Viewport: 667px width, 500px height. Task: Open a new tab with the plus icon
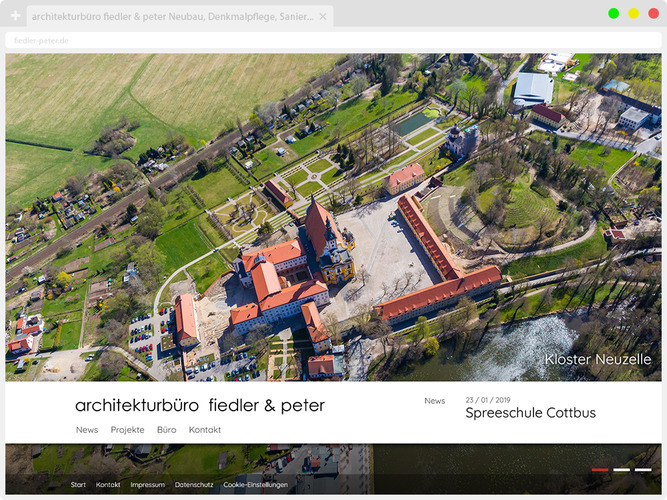tap(15, 16)
